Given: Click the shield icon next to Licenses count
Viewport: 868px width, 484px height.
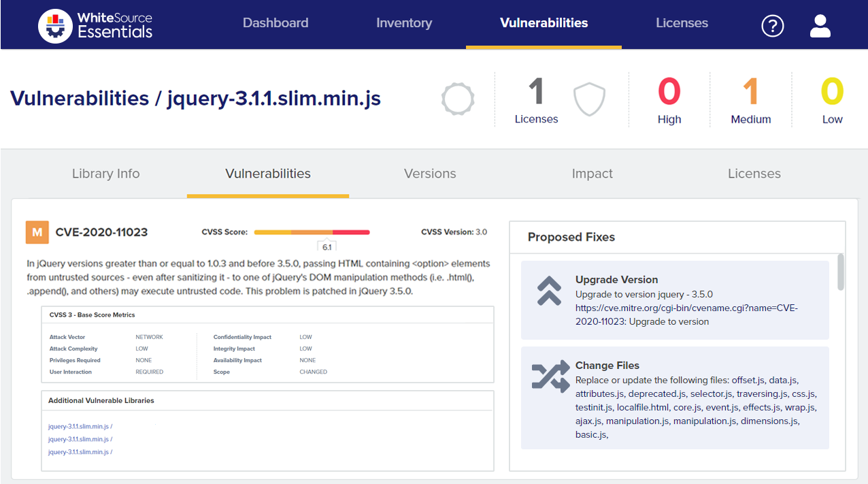Looking at the screenshot, I should pyautogui.click(x=588, y=100).
